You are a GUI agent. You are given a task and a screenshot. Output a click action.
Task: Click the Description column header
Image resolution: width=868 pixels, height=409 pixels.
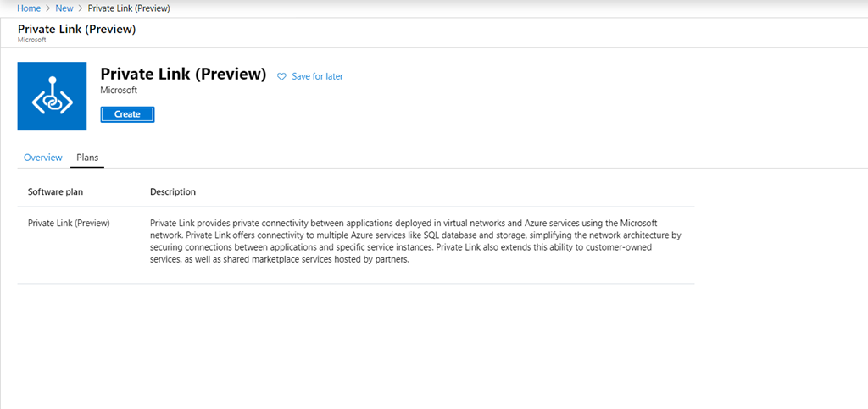point(173,191)
